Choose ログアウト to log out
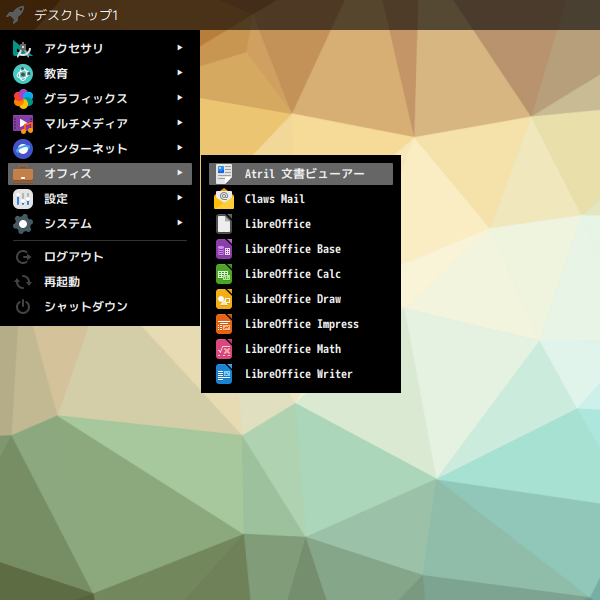Image resolution: width=600 pixels, height=600 pixels. pyautogui.click(x=100, y=257)
